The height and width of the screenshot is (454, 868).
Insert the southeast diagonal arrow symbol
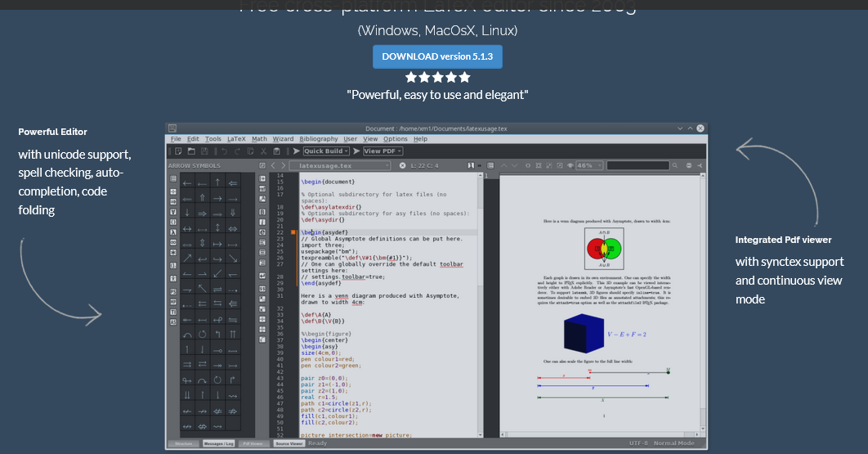232,258
